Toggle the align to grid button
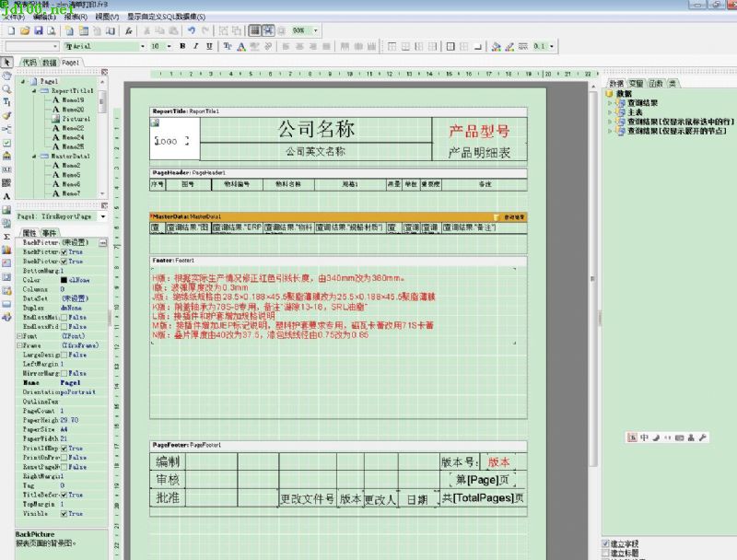The image size is (737, 560). click(268, 31)
